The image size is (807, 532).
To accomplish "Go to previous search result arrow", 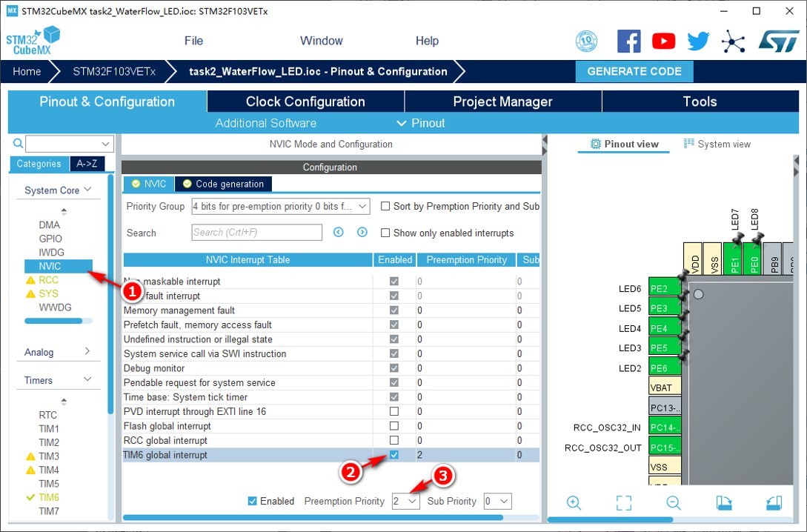I will point(338,232).
